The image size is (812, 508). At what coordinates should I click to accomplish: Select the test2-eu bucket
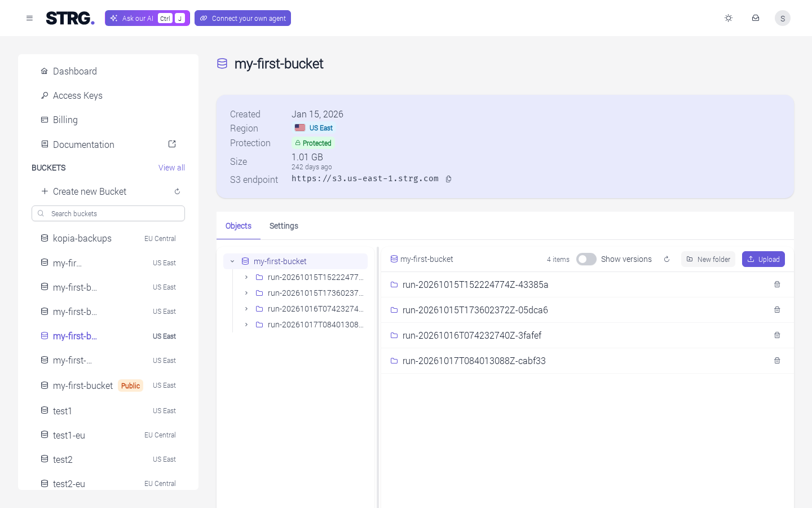(x=108, y=484)
